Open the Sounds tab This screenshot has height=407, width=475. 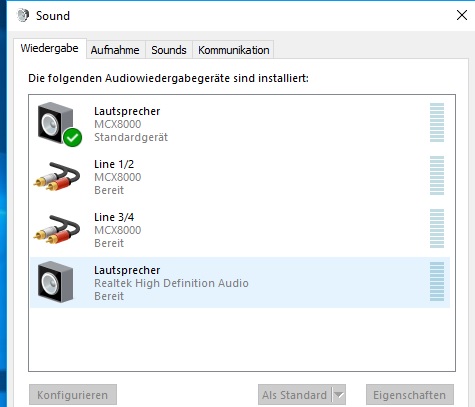[x=169, y=50]
